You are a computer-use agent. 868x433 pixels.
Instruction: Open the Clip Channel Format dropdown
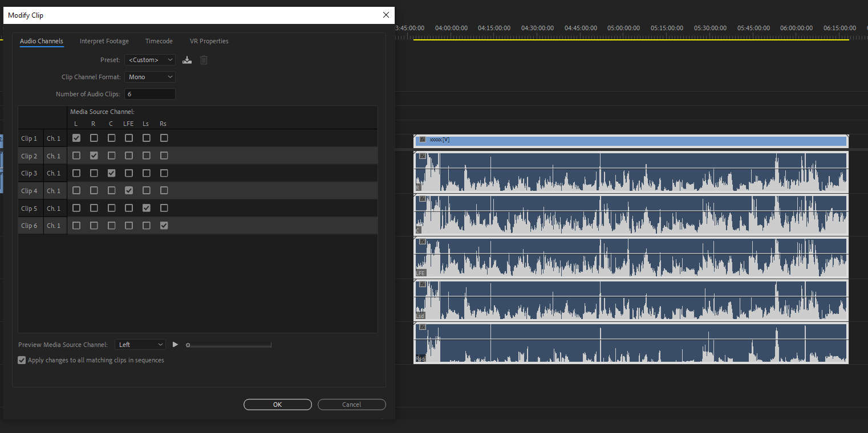[149, 76]
